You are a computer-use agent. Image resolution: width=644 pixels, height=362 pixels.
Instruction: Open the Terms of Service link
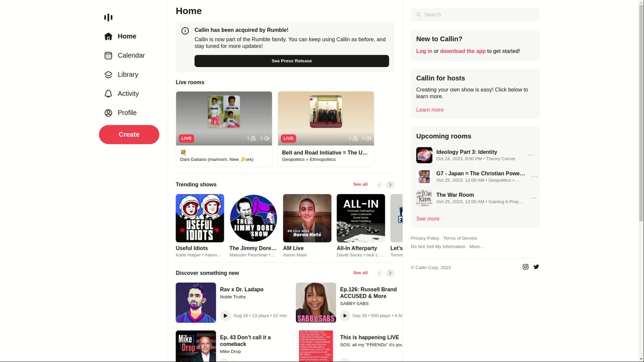[x=460, y=238]
